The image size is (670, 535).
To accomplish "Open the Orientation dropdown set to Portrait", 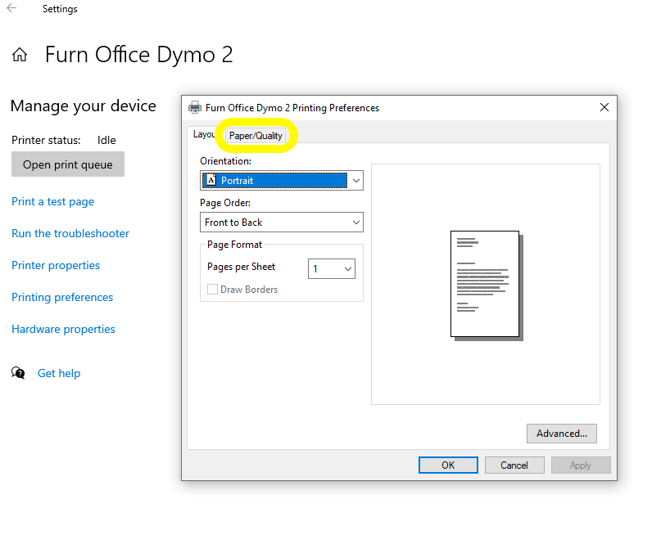I will click(282, 180).
